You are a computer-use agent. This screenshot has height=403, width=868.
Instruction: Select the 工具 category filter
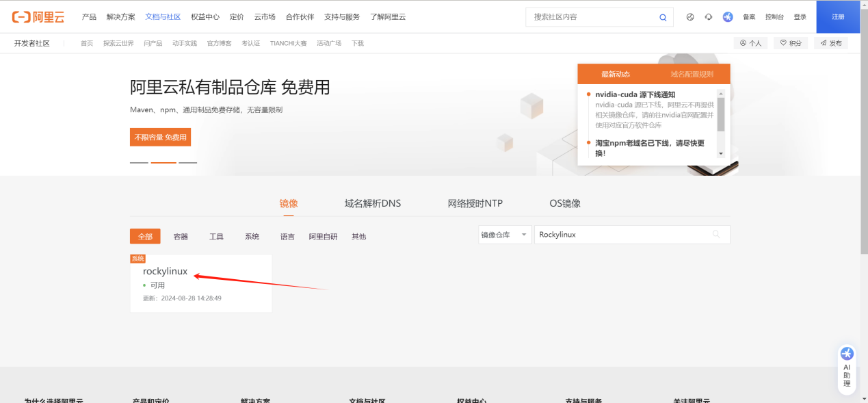[216, 236]
